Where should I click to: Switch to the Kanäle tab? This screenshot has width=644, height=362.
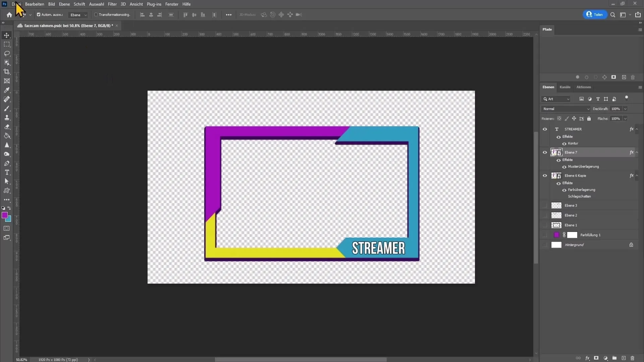pos(565,87)
